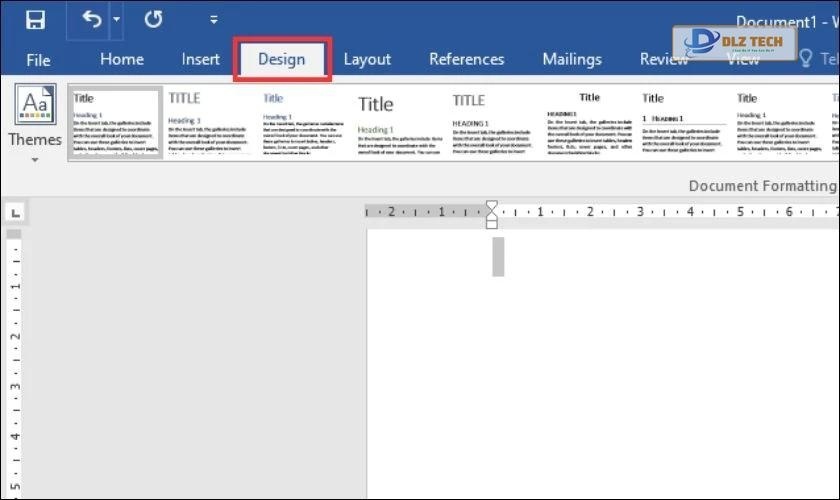
Task: Click the first line indent marker on the ruler
Action: (491, 206)
